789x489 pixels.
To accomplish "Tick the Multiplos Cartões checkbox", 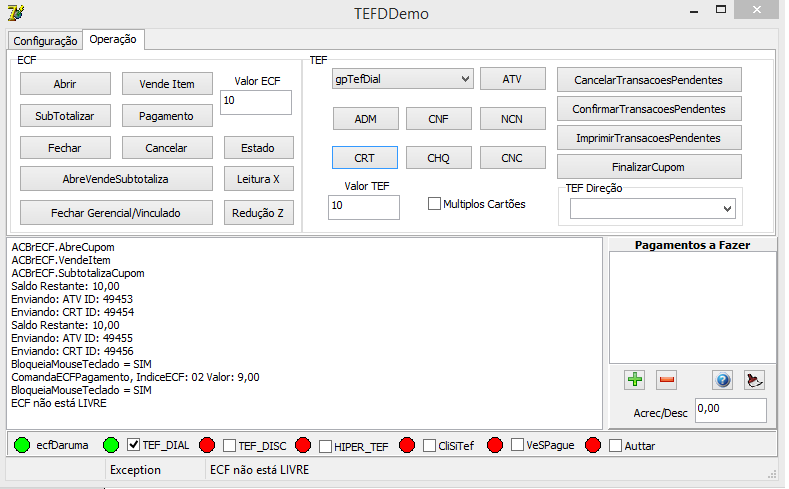I will [434, 204].
